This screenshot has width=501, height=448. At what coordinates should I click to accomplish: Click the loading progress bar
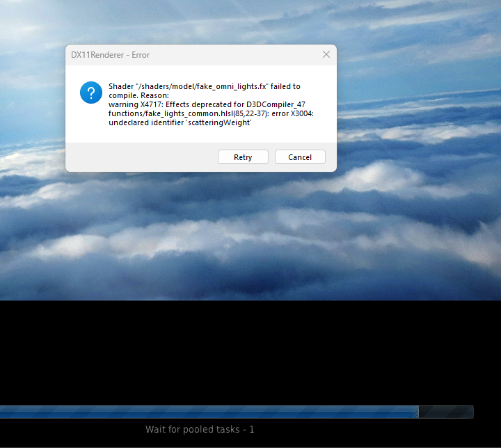(x=237, y=412)
